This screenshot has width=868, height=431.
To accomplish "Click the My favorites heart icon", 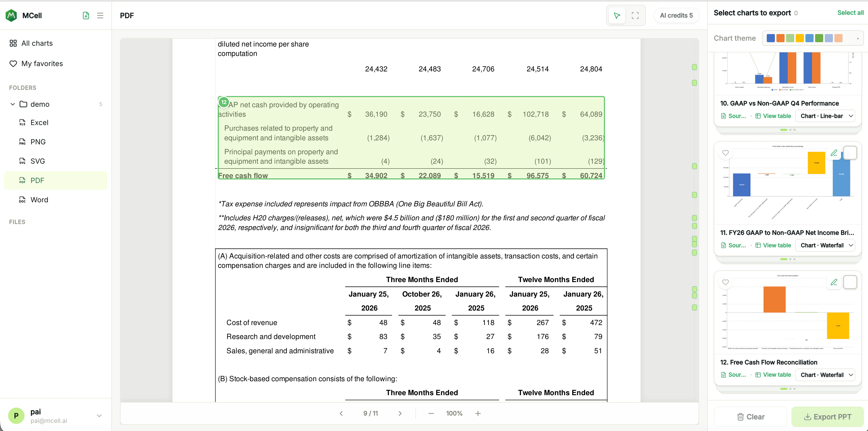I will [13, 64].
